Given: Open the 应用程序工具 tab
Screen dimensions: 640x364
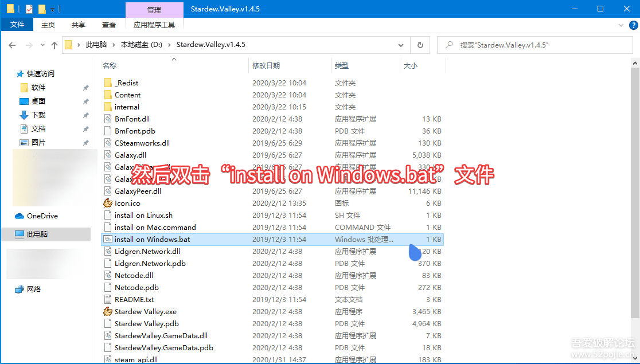Looking at the screenshot, I should (x=154, y=25).
